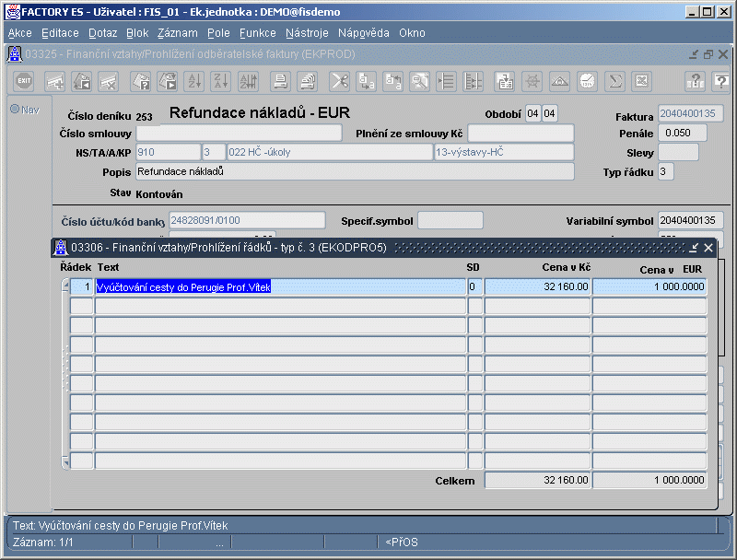The height and width of the screenshot is (560, 737).
Task: Click the '13-výstavy-HČ' field
Action: point(504,152)
